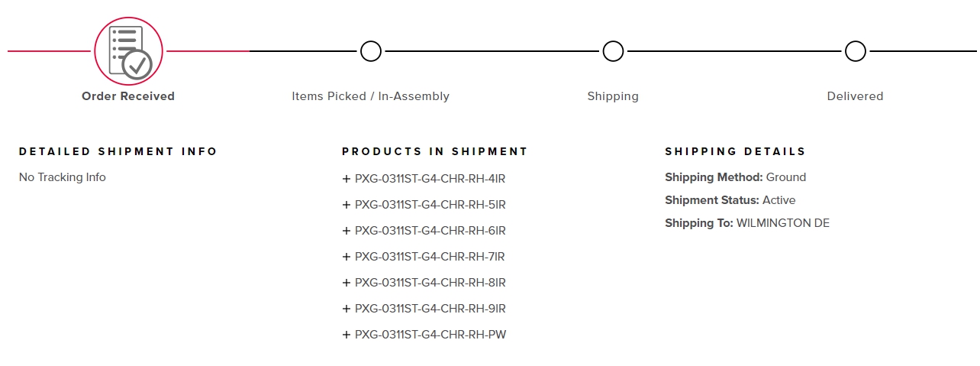Screen dimensions: 980x366
Task: Expand product PXG-0311ST-G4-CHR-RH-4IR plus icon
Action: pyautogui.click(x=347, y=179)
